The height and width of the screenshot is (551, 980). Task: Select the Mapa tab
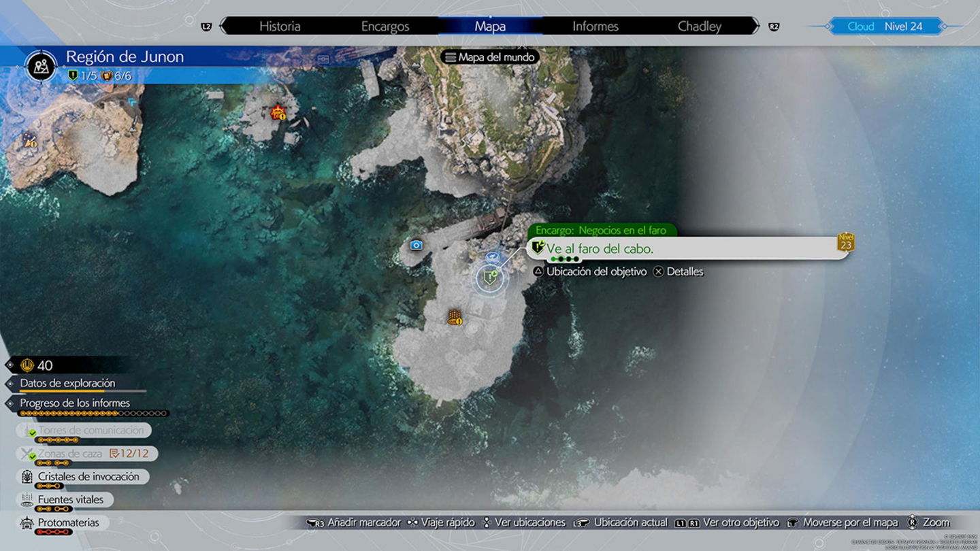[490, 27]
